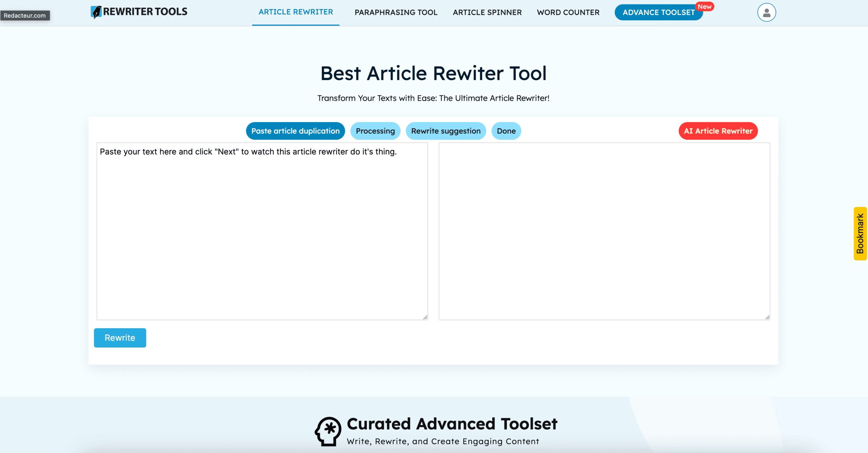Select the Done step pill
Viewport: 868px width, 453px height.
506,131
